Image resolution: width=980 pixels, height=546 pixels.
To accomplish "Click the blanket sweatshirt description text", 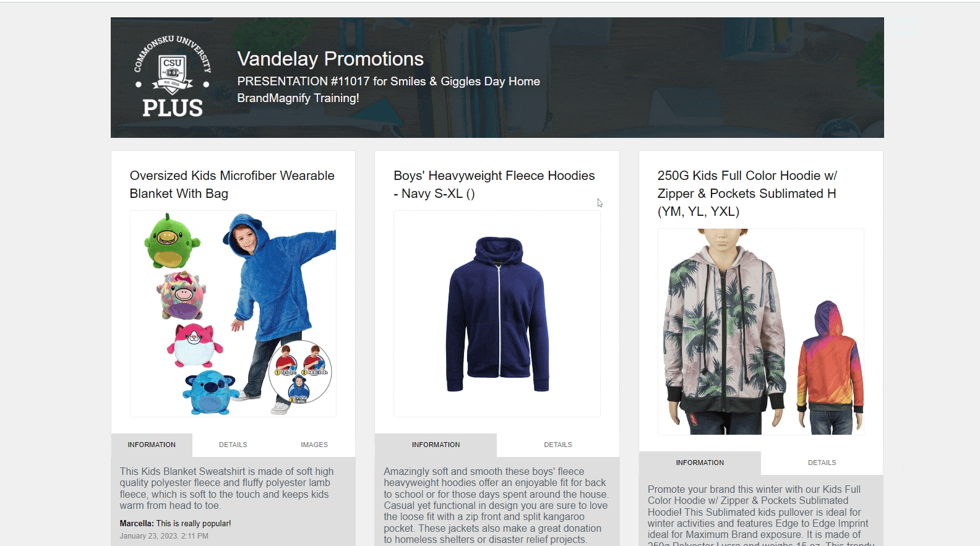I will [227, 488].
